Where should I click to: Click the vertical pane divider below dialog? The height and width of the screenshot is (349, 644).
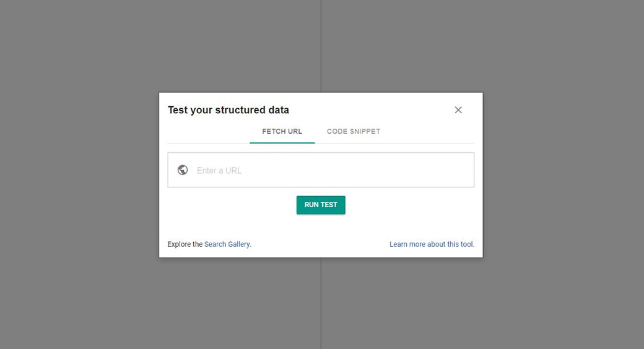pos(321,303)
